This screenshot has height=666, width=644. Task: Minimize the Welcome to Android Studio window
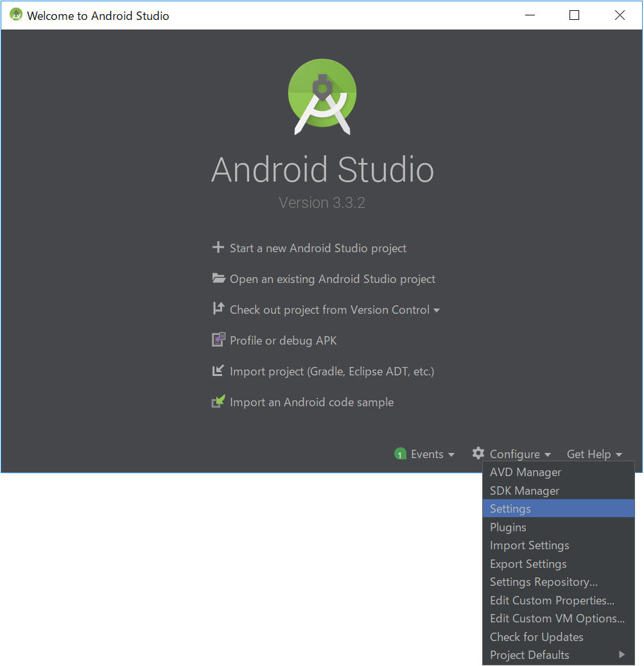[530, 15]
